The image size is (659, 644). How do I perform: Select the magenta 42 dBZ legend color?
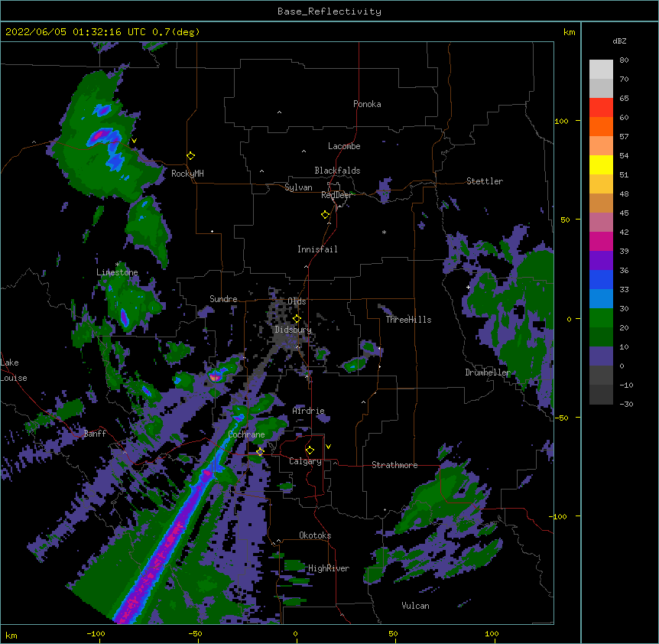[601, 241]
